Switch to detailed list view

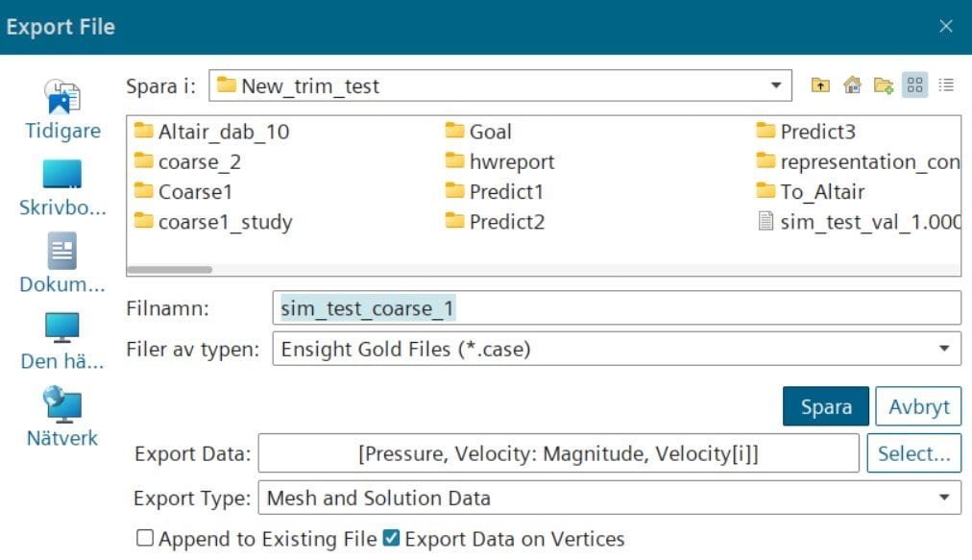tap(946, 85)
